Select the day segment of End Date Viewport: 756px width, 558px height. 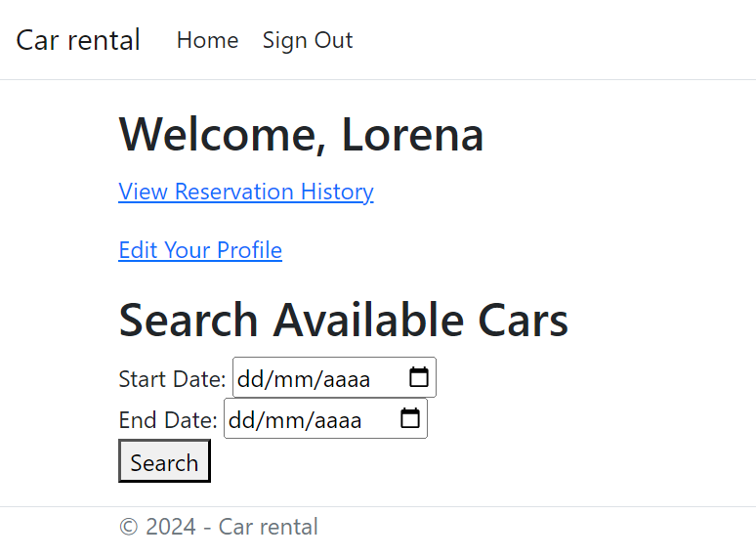(x=242, y=420)
